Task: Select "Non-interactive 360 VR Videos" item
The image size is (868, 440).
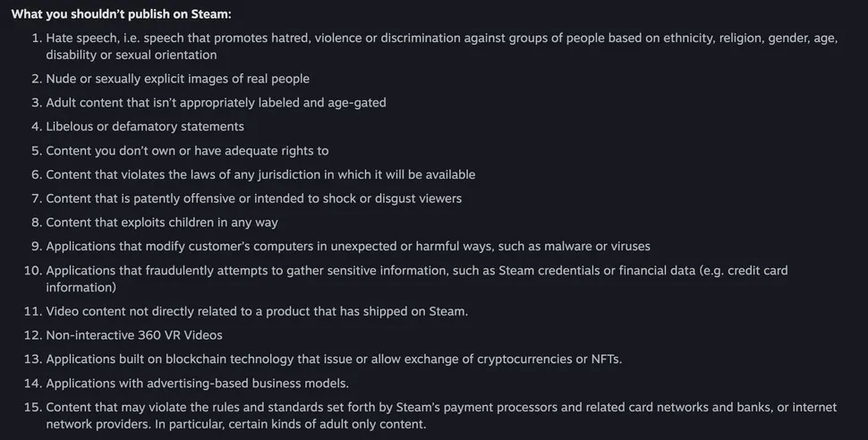Action: click(134, 335)
